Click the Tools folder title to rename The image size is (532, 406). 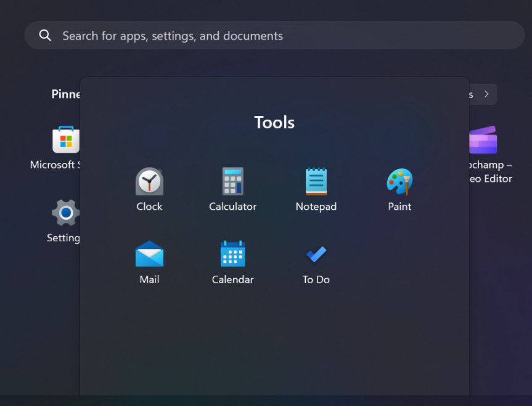[x=274, y=122]
